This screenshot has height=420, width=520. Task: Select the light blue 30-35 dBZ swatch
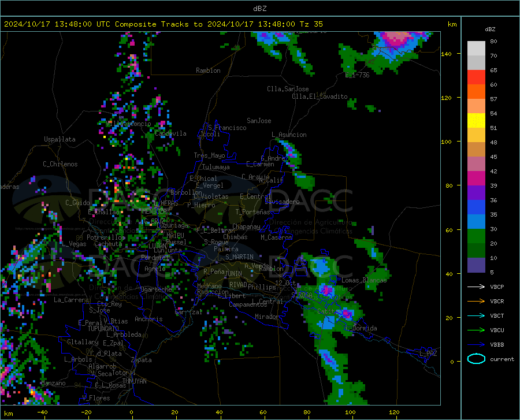(x=476, y=222)
